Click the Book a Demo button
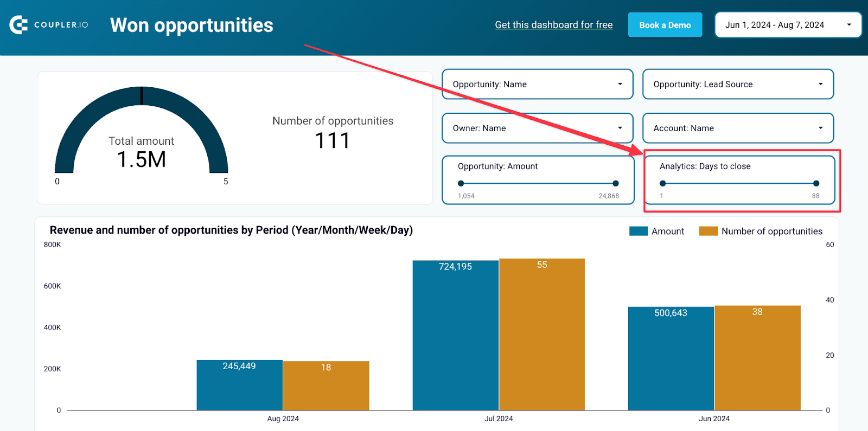Viewport: 868px width, 431px height. pos(665,25)
